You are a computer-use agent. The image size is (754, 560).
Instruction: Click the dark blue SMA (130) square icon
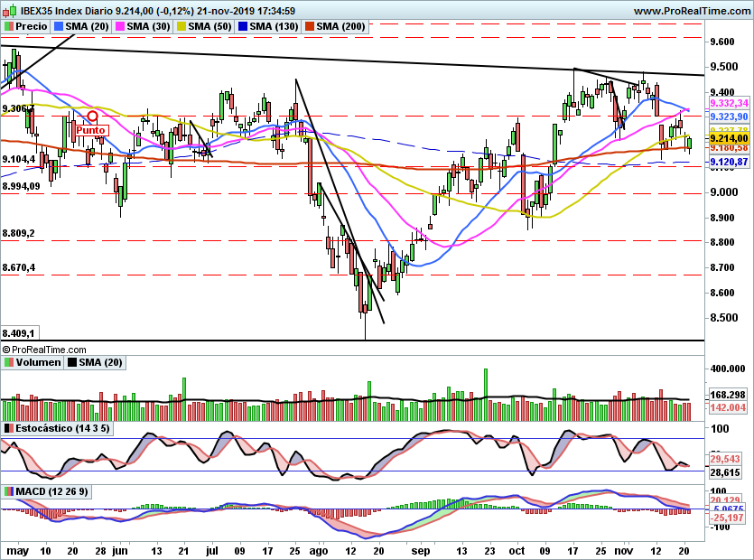(240, 26)
